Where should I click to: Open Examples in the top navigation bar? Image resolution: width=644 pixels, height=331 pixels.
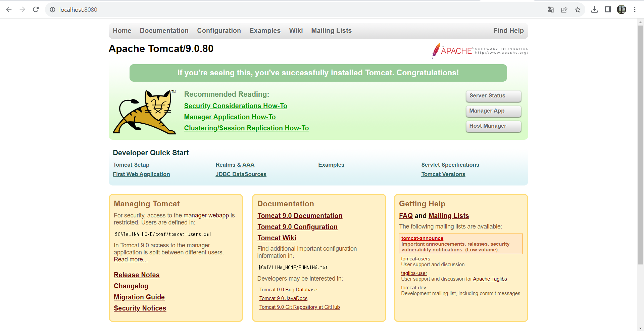click(x=265, y=31)
